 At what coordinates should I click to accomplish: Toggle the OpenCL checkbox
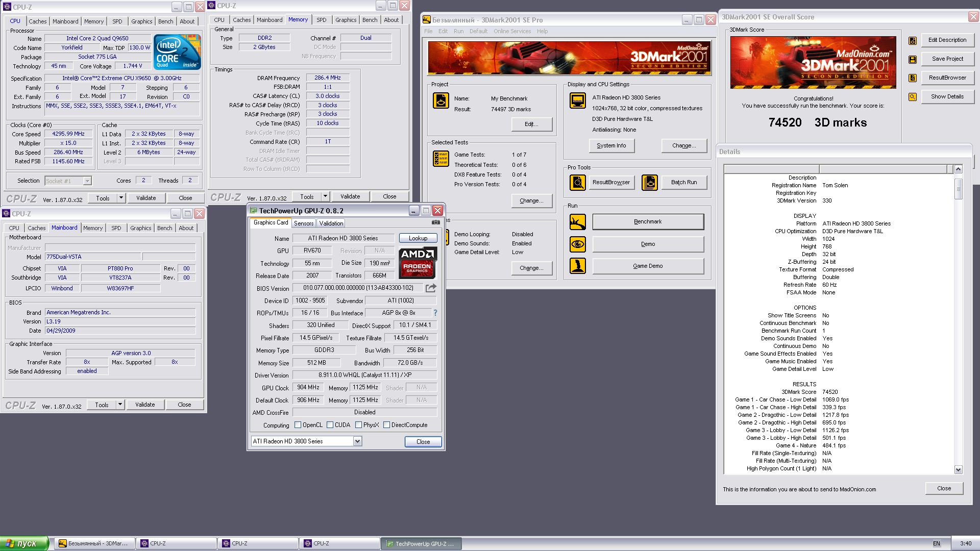[298, 425]
